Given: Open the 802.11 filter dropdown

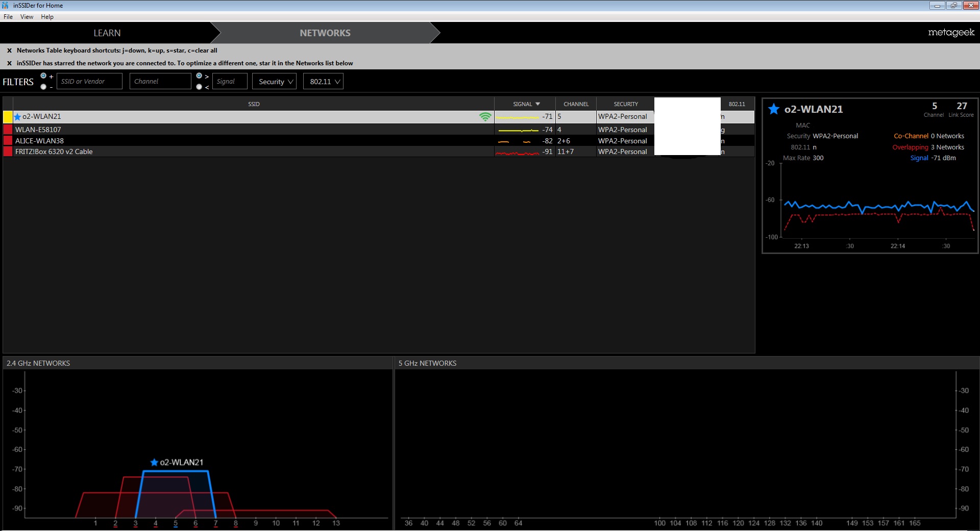Looking at the screenshot, I should click(323, 82).
